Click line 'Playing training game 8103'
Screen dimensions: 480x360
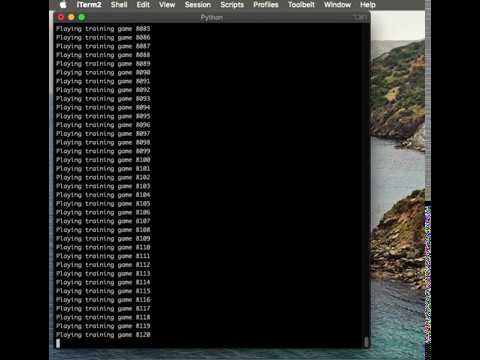pos(103,186)
